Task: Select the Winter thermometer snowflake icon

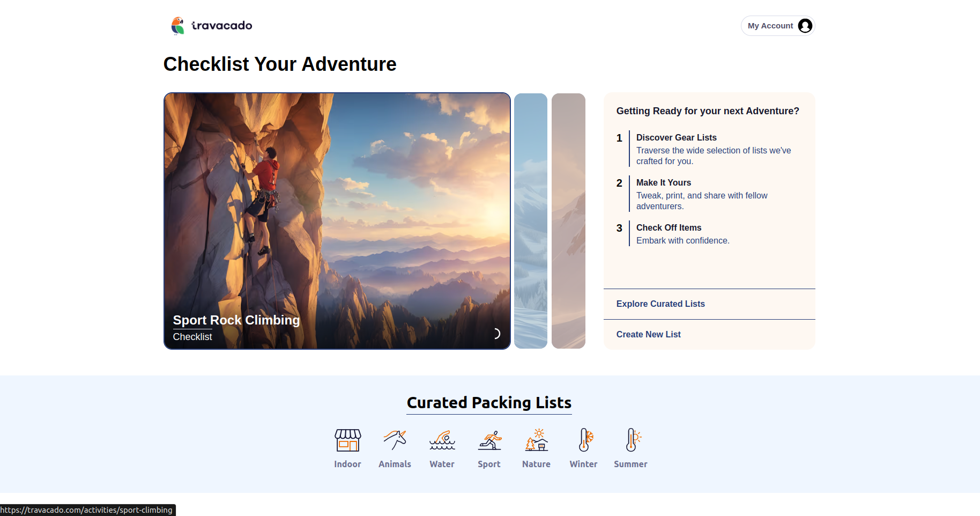Action: click(583, 440)
